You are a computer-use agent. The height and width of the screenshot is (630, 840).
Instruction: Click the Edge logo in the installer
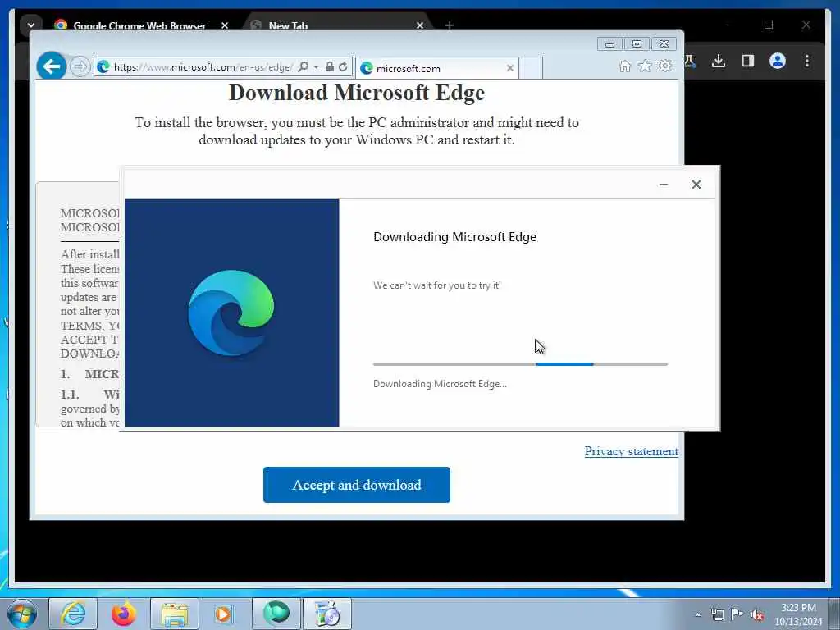[x=231, y=313]
